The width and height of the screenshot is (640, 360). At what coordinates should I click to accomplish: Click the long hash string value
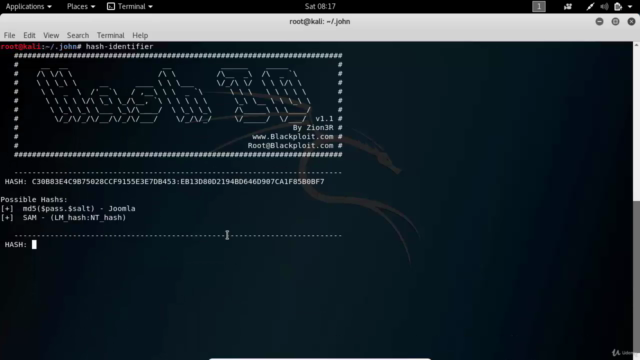point(178,182)
